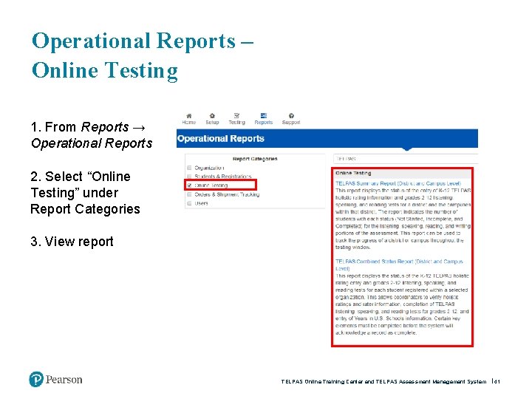This screenshot has width=532, height=399.
Task: Click the Users label text
Action: 201,203
